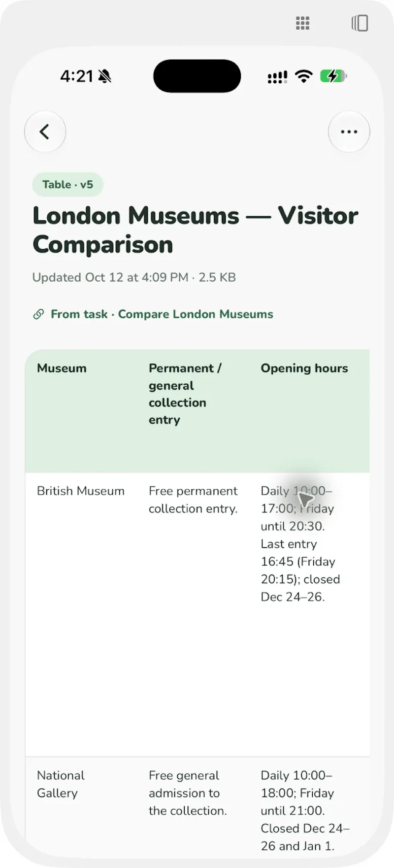
Task: Open the three-dot more options menu
Action: (x=349, y=132)
